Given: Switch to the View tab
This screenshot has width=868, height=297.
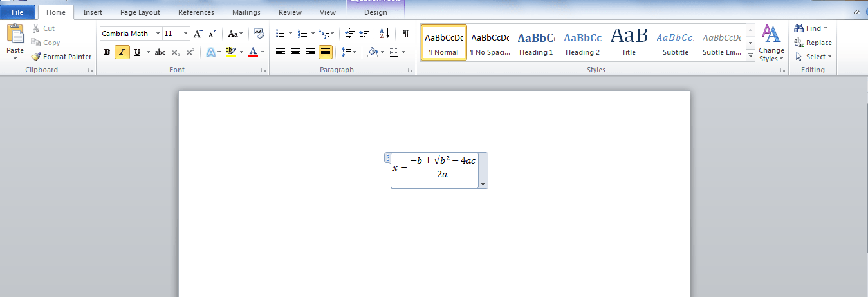Looking at the screenshot, I should [x=328, y=12].
